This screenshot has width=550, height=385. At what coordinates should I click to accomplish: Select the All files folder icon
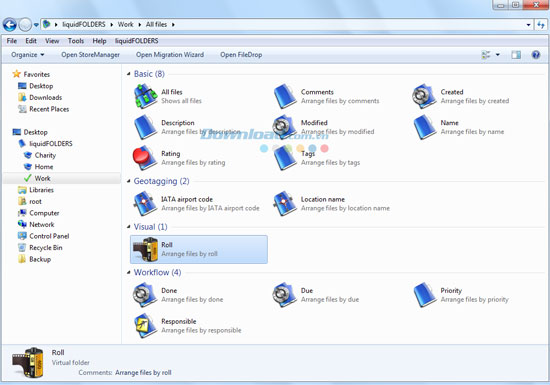coord(145,96)
